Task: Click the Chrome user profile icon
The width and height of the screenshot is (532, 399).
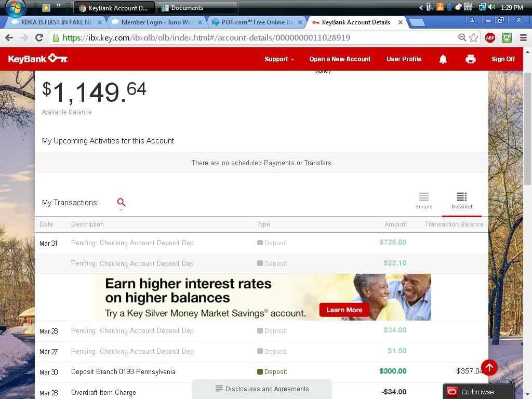Action: point(472,20)
